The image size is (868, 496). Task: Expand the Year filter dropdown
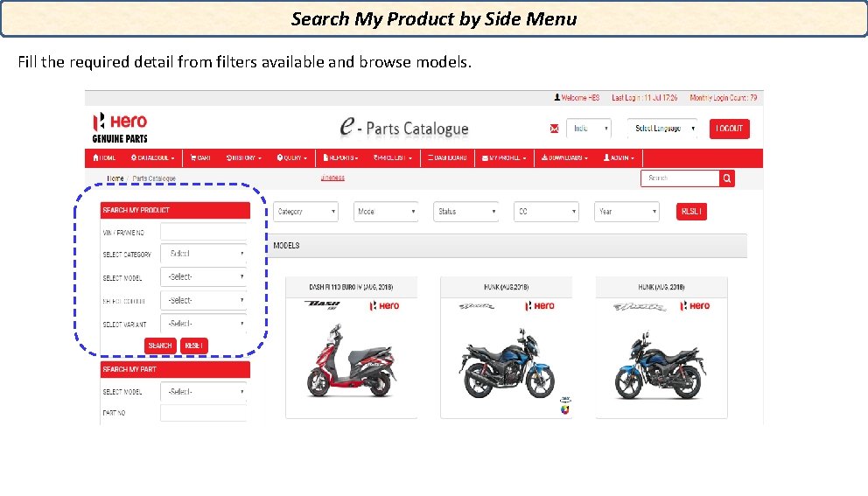point(626,212)
